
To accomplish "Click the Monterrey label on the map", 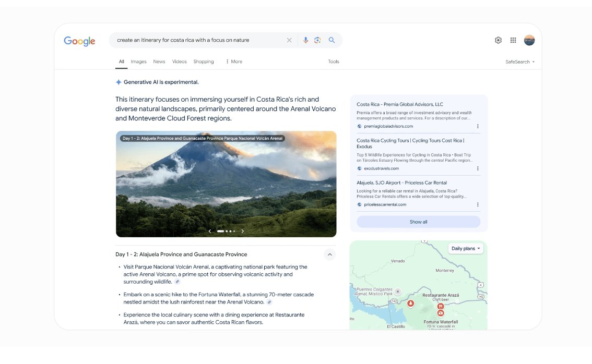I will coord(445,271).
